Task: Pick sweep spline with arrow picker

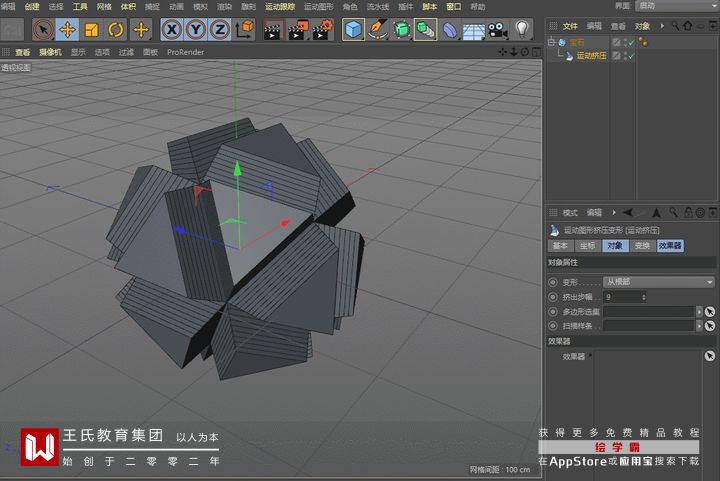Action: coord(710,326)
